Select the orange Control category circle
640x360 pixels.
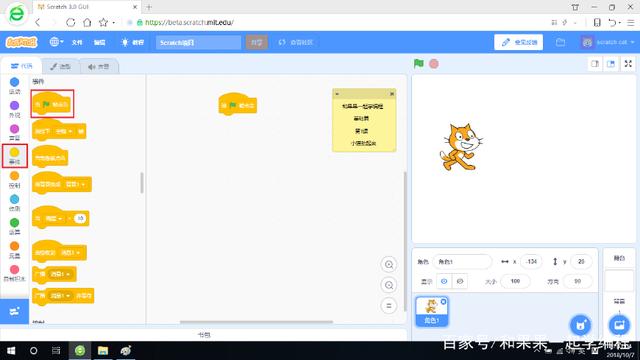click(x=14, y=176)
